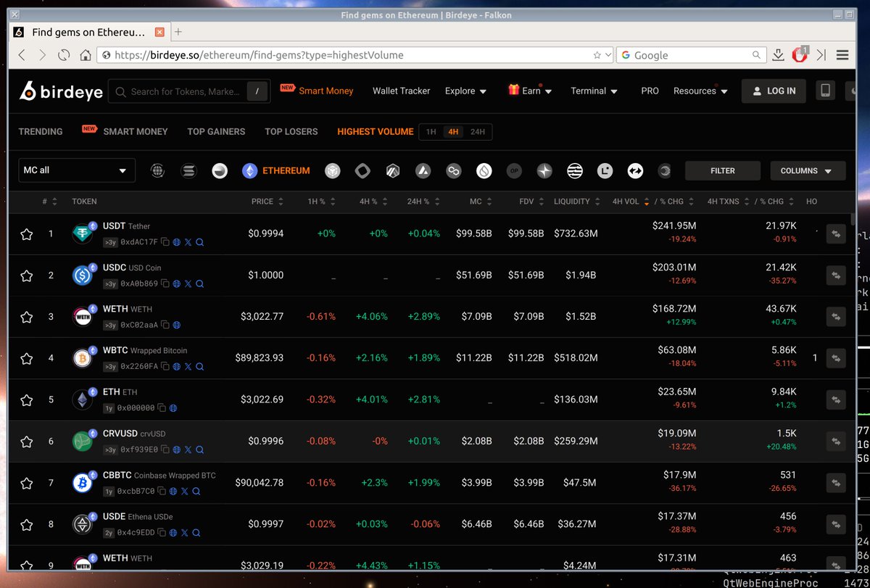Favorite the USDE Ethena row
This screenshot has width=870, height=588.
(x=27, y=525)
